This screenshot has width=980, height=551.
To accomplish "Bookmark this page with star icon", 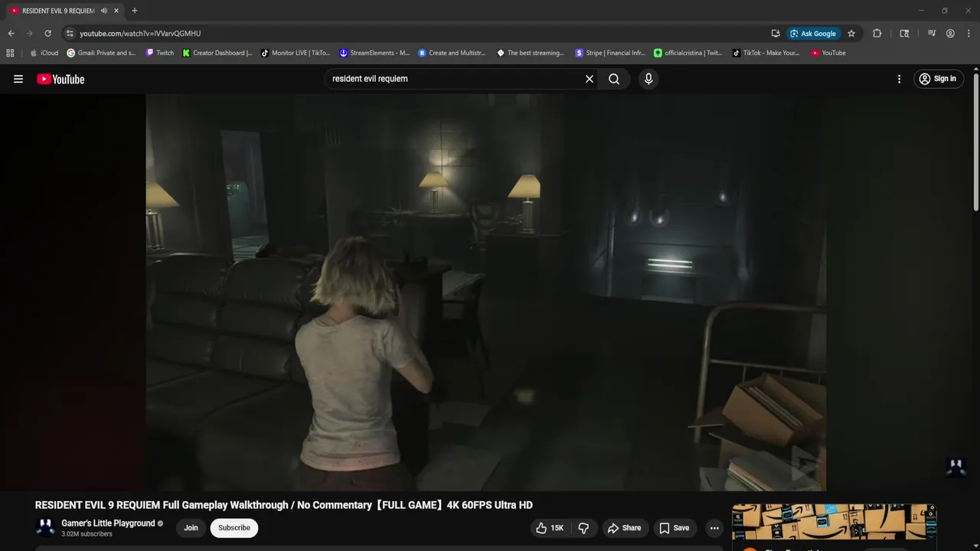I will tap(851, 34).
